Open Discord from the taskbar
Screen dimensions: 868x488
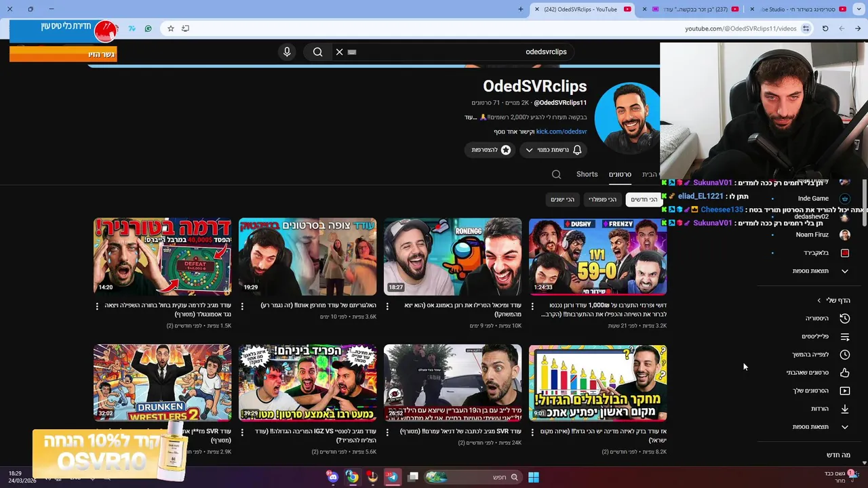(332, 477)
